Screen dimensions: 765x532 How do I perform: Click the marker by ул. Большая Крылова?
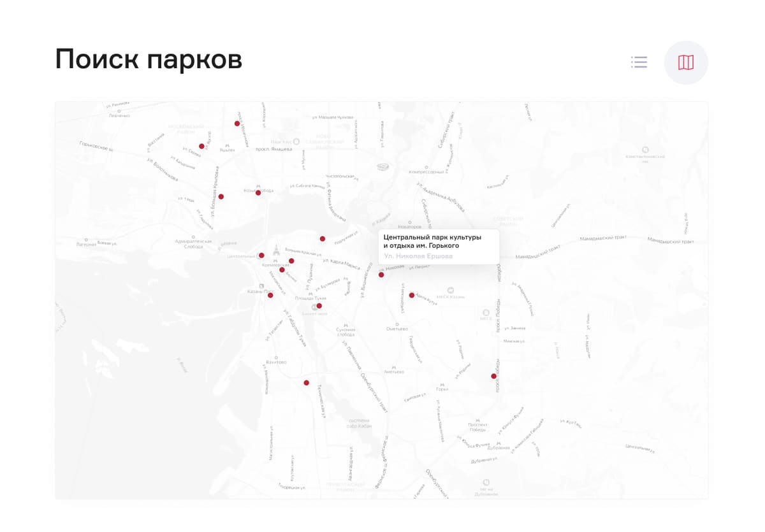click(221, 196)
